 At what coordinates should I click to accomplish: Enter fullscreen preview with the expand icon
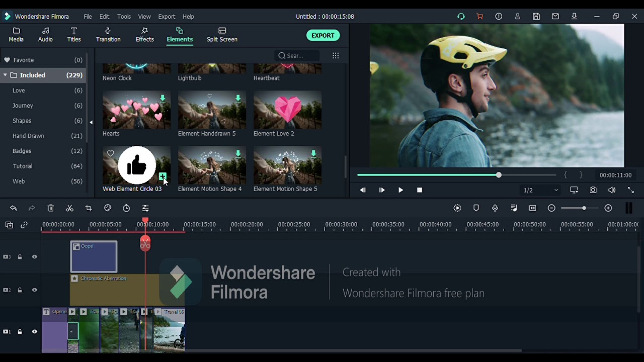(x=631, y=190)
